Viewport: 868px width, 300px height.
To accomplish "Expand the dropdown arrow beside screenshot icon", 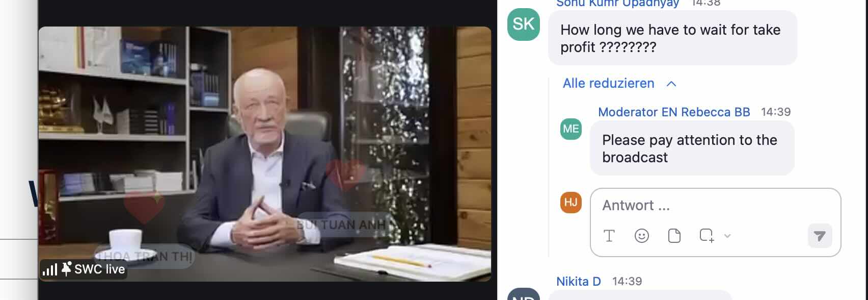I will [727, 236].
